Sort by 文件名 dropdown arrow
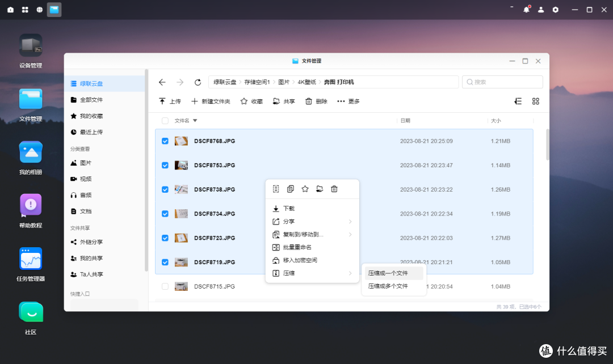 195,121
